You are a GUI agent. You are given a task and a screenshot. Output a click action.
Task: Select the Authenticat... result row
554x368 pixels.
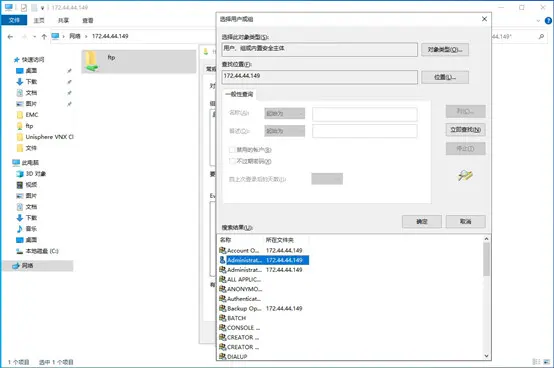tap(264, 299)
